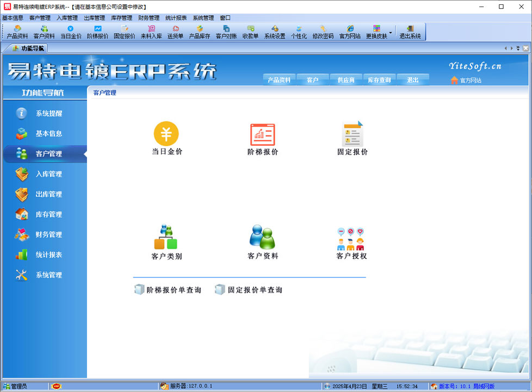532x392 pixels.
Task: Open the 阶梯报价 chart icon in main panel
Action: (x=262, y=134)
